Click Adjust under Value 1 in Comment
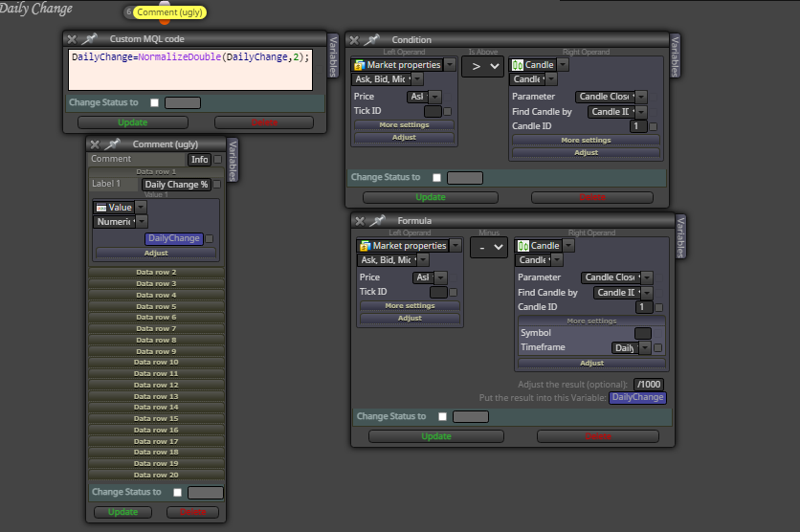This screenshot has height=532, width=800. 156,253
